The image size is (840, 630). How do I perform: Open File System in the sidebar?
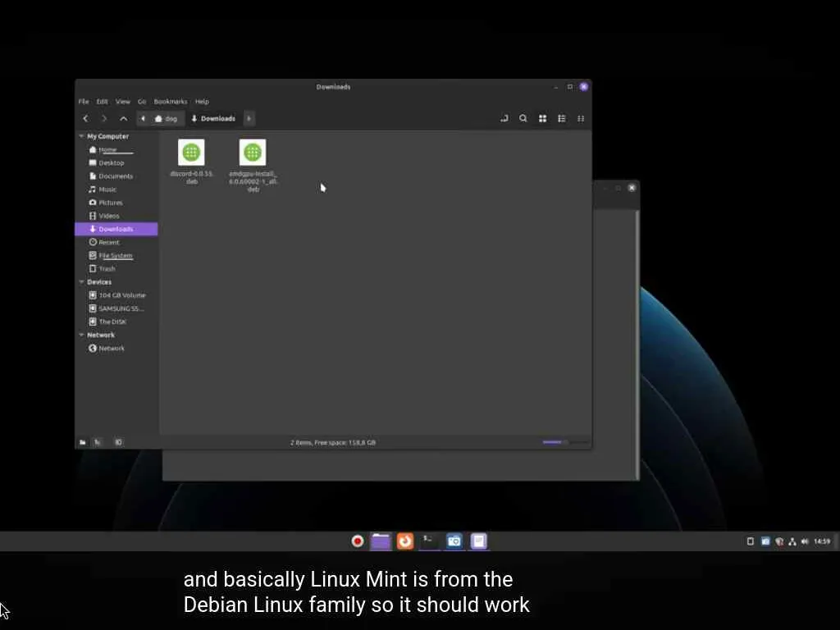click(115, 256)
